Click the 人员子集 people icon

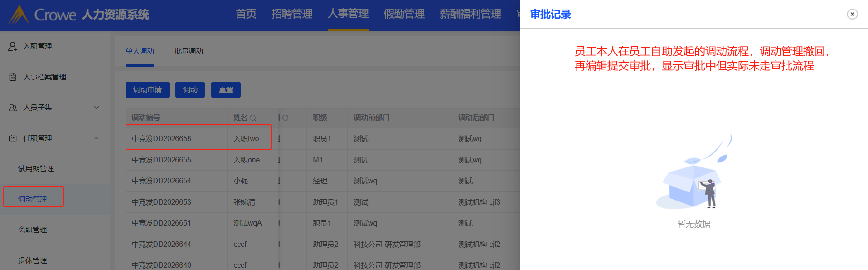(x=13, y=108)
